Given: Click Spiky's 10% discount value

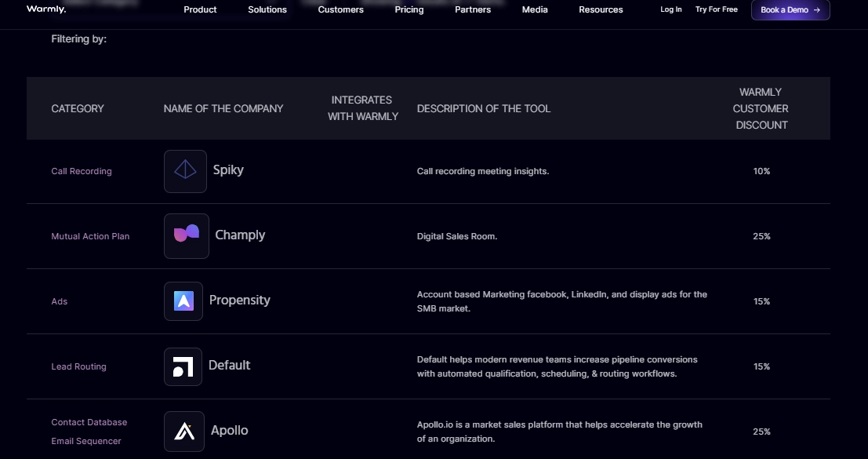Looking at the screenshot, I should [761, 171].
